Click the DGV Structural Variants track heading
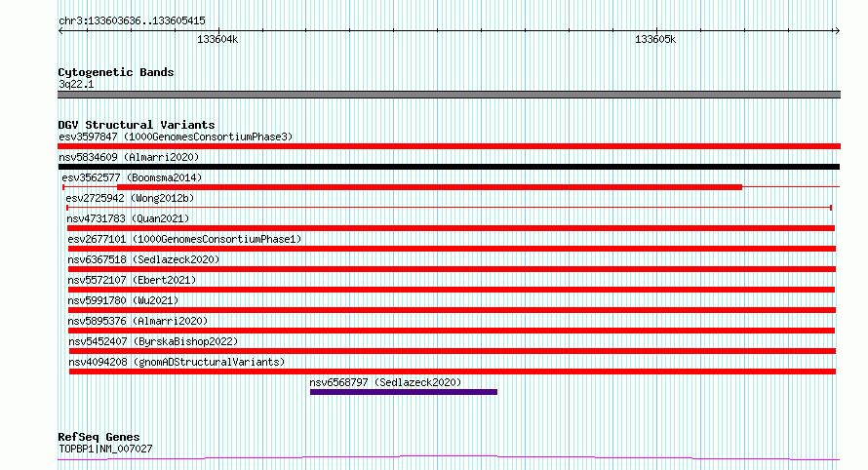This screenshot has width=868, height=470. pos(137,125)
